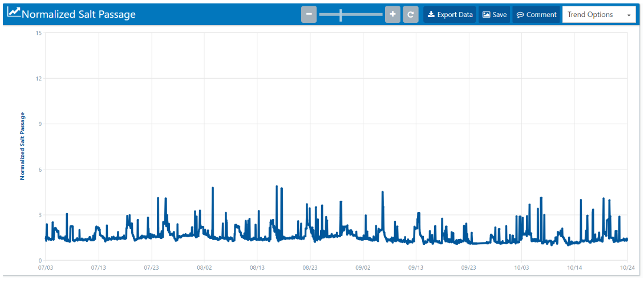Click the 08/02 date label on x-axis
This screenshot has width=644, height=284.
204,267
